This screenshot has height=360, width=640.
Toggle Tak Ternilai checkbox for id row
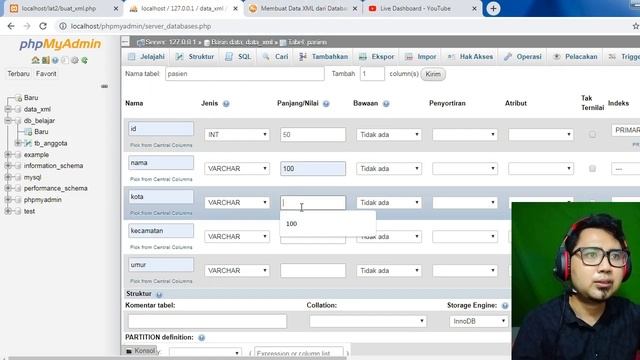pyautogui.click(x=592, y=134)
